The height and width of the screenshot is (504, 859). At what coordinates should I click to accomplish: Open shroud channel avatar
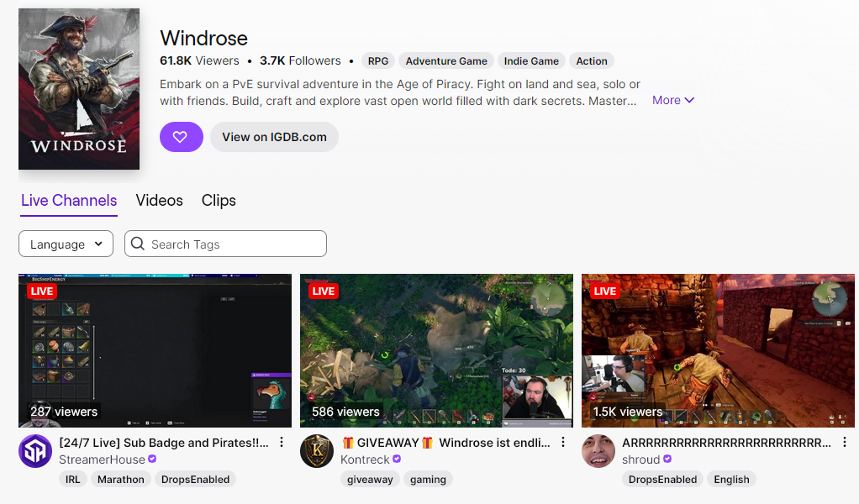[x=598, y=451]
